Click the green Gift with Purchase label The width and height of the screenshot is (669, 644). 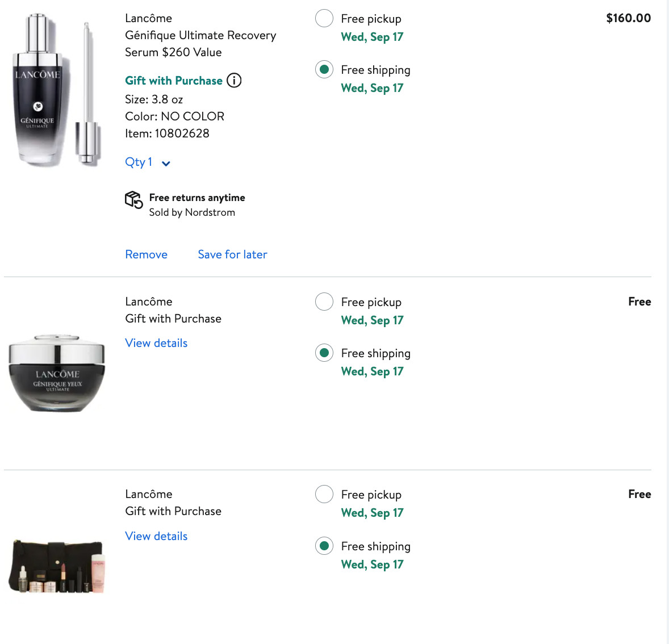click(174, 81)
